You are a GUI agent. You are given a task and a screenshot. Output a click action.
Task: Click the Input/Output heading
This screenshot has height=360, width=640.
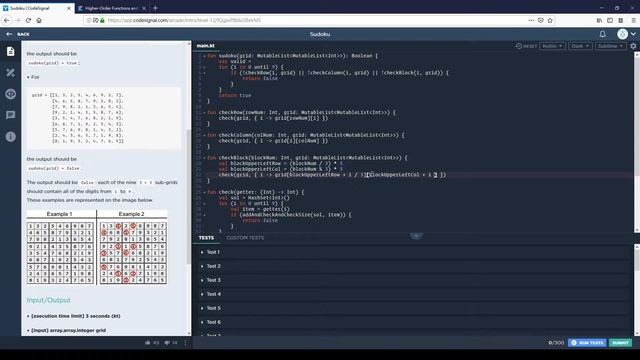tap(49, 300)
